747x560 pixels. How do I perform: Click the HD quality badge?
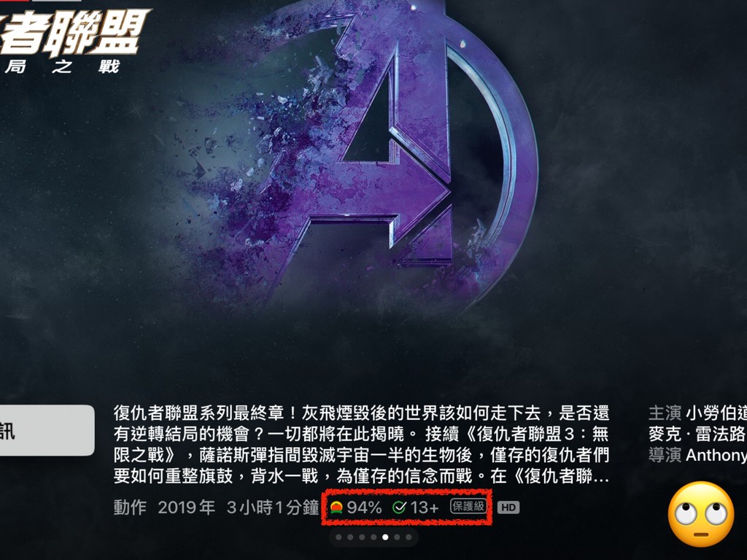[508, 507]
